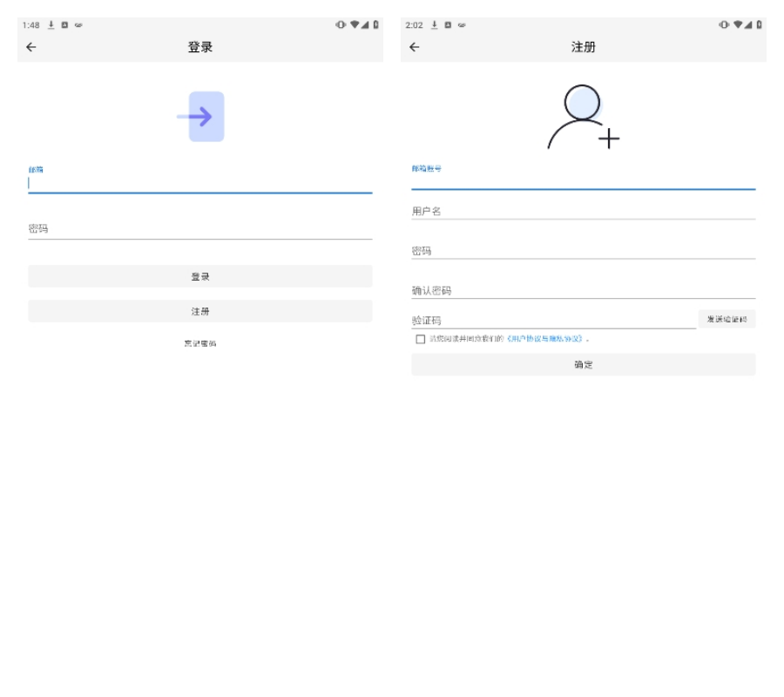The image size is (784, 697).
Task: Focus the 密码 field on register screen
Action: tap(583, 251)
